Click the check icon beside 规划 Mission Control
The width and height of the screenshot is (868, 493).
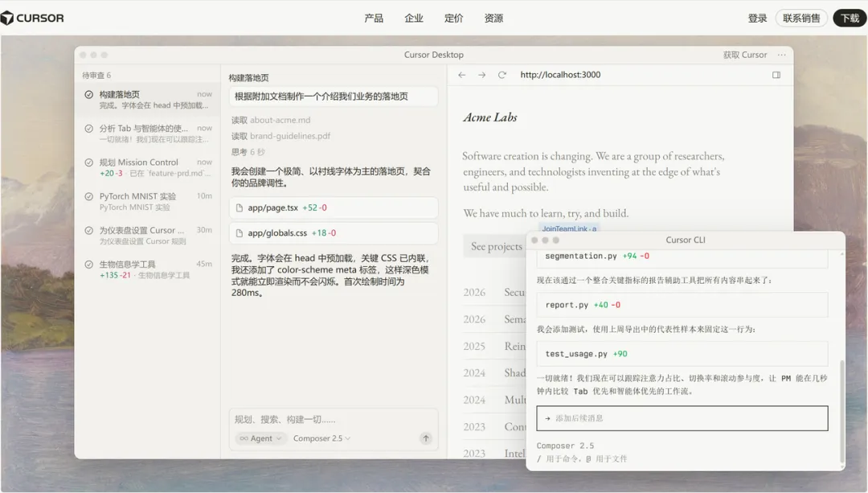tap(88, 162)
